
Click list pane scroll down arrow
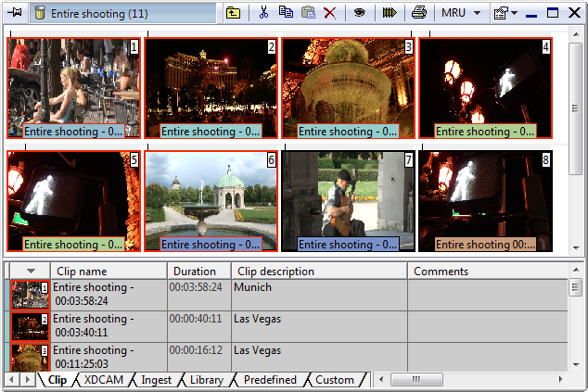tap(576, 364)
